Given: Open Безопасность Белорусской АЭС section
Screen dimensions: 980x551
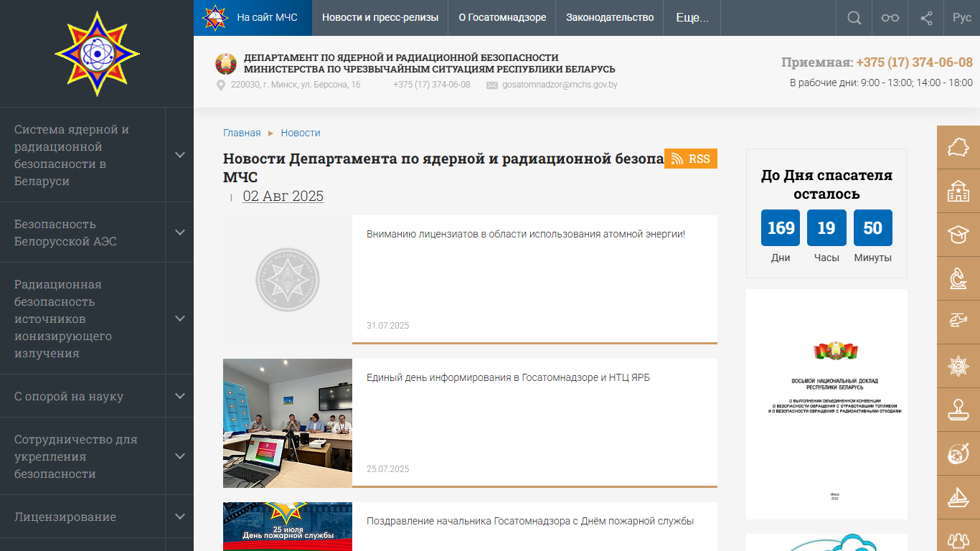Looking at the screenshot, I should click(83, 232).
